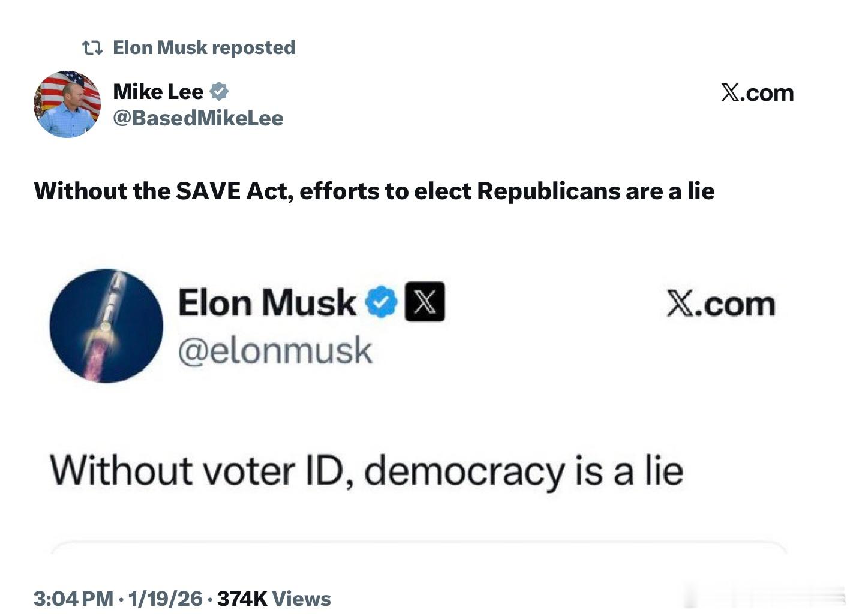Click the @BasedMikeLee handle

click(x=199, y=118)
